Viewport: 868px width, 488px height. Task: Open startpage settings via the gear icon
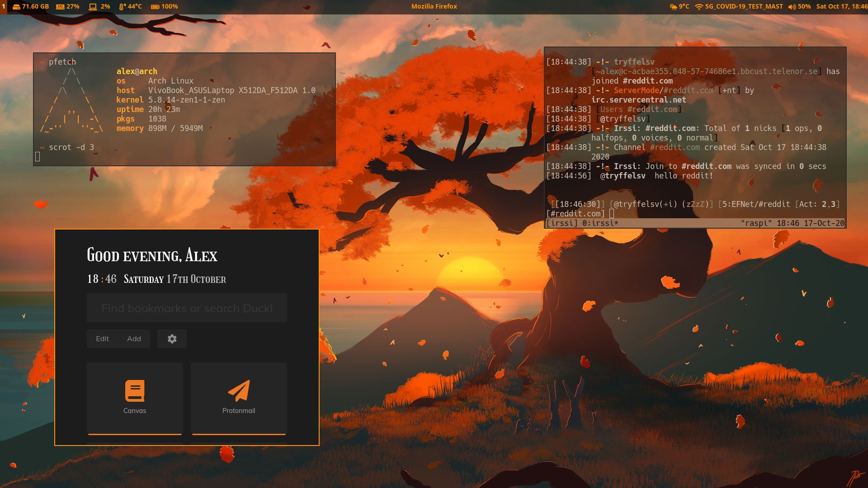pyautogui.click(x=172, y=338)
